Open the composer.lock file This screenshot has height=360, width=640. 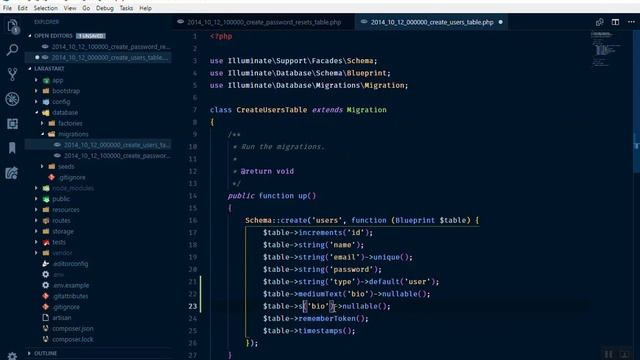click(x=98, y=339)
